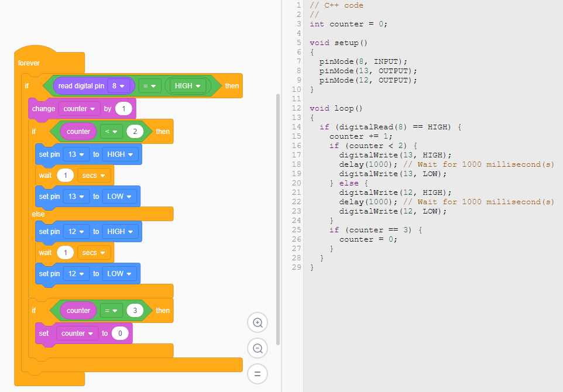
Task: Edit the comparison value 2 field
Action: pos(135,132)
